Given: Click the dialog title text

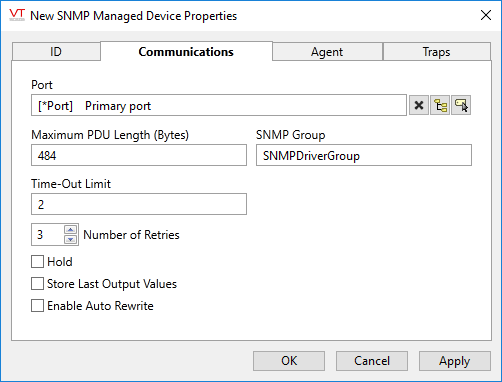Looking at the screenshot, I should [x=133, y=16].
